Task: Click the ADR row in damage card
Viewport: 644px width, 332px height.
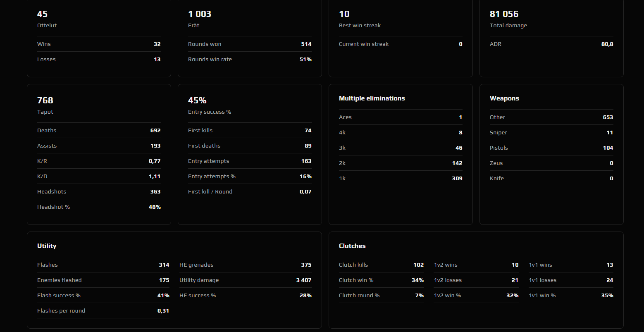Action: [x=551, y=44]
